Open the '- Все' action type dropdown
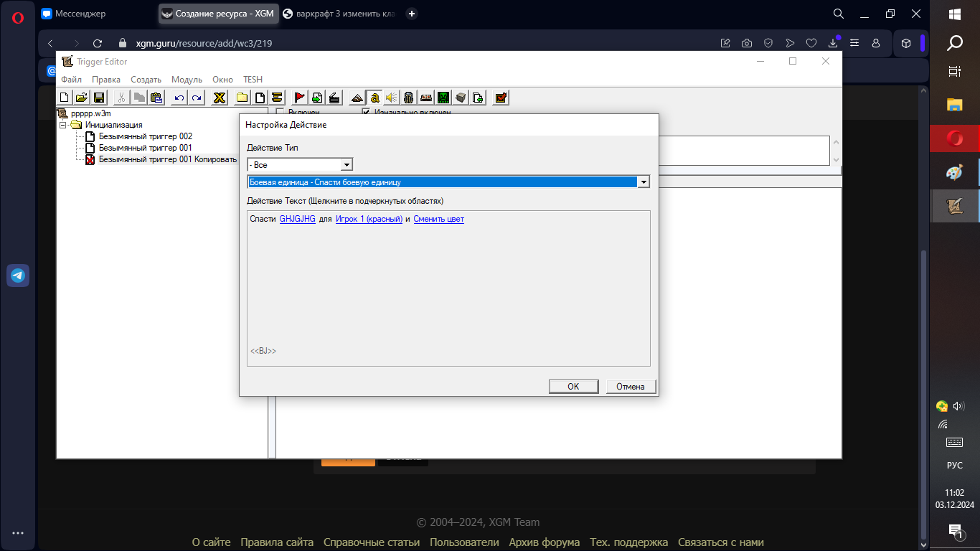This screenshot has height=551, width=980. (300, 165)
